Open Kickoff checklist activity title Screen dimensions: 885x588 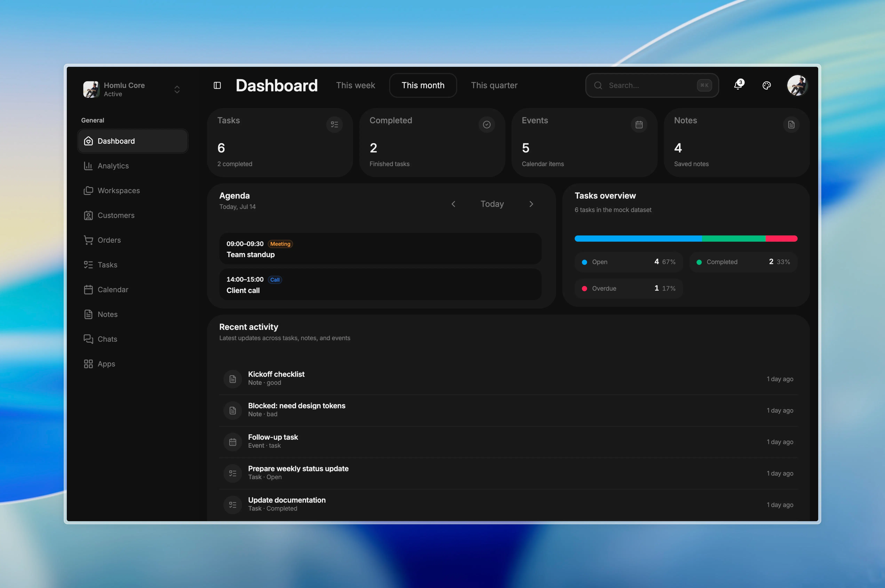[276, 374]
